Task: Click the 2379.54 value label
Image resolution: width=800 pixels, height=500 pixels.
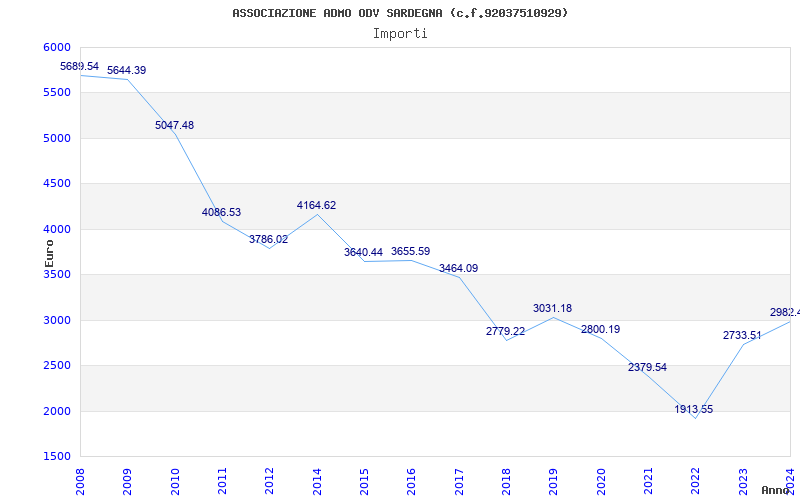Action: click(647, 367)
